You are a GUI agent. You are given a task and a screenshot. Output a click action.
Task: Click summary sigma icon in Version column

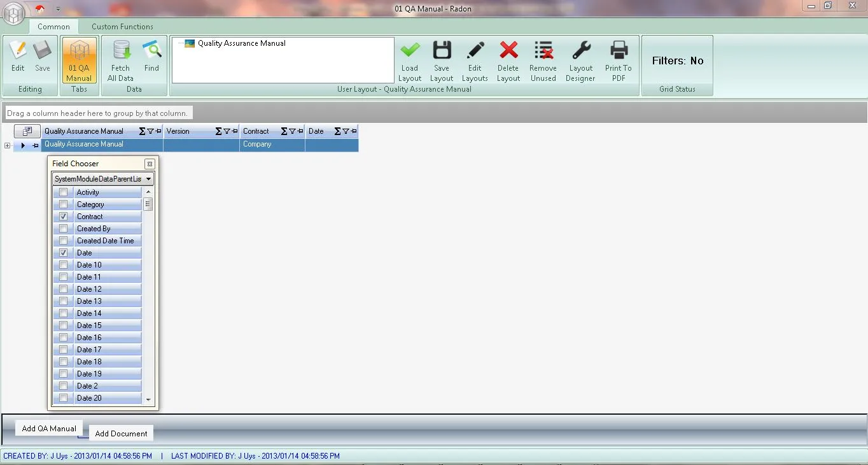218,131
